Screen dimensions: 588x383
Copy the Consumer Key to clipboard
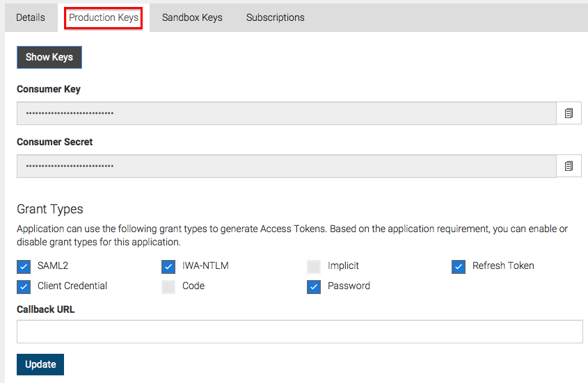[569, 113]
